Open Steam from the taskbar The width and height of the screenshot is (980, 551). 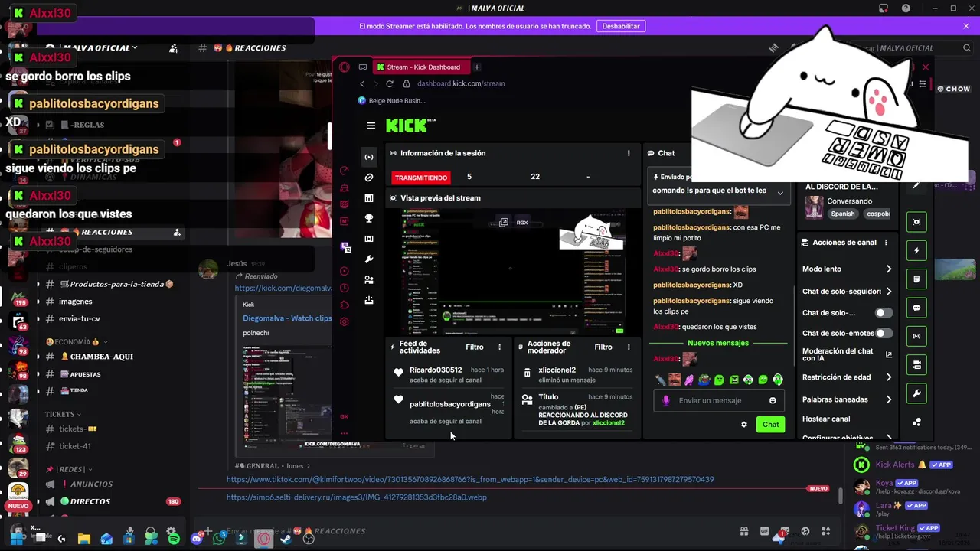pyautogui.click(x=286, y=538)
